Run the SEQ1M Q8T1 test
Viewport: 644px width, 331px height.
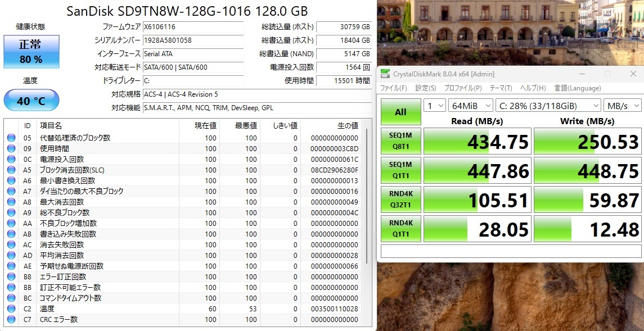(400, 141)
